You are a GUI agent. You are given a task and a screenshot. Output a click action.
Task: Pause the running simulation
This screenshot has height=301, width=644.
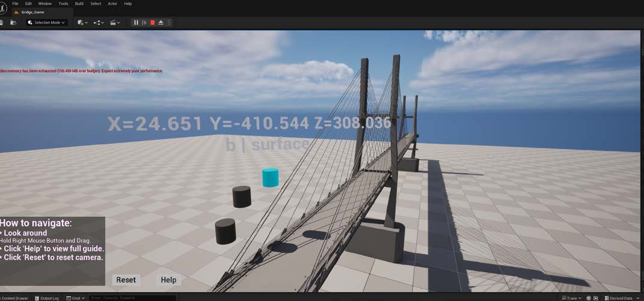click(136, 23)
